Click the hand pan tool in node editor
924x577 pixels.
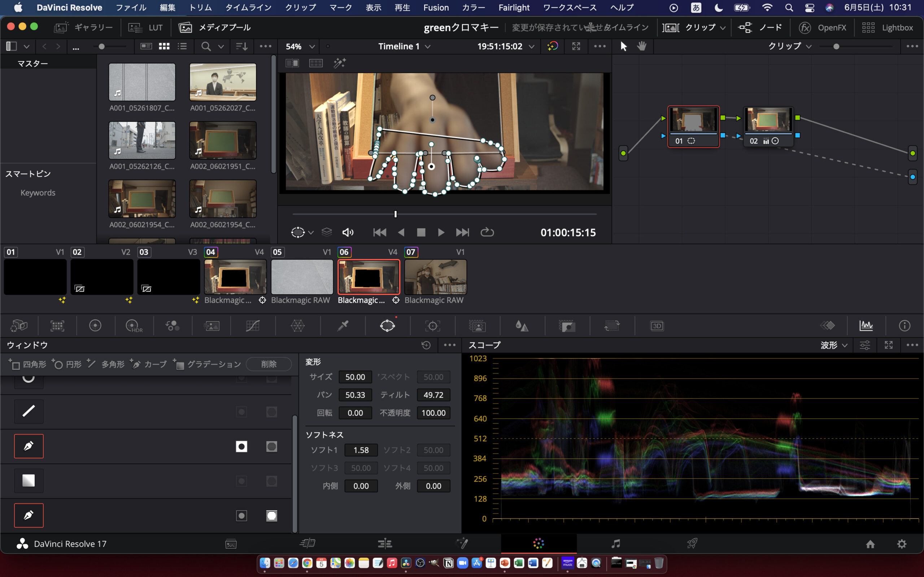pos(641,46)
